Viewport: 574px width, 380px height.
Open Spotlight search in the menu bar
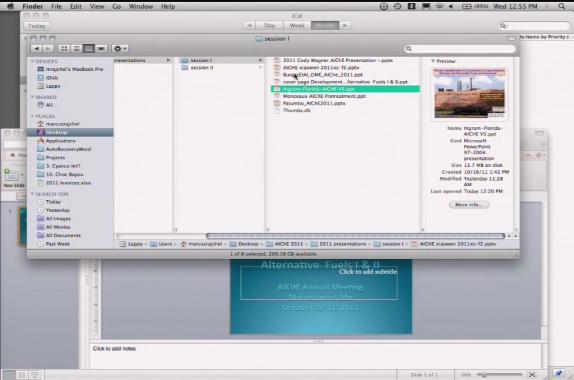coord(562,6)
